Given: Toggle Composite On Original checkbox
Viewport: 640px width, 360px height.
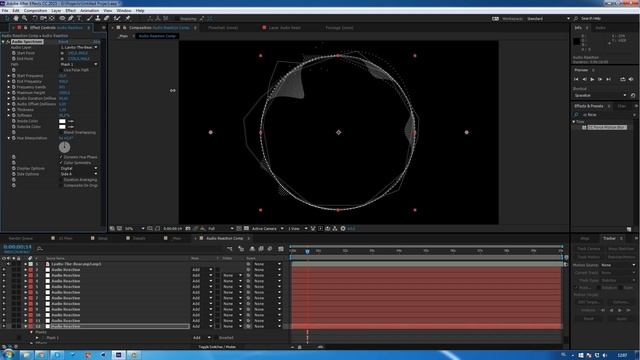Looking at the screenshot, I should point(61,186).
